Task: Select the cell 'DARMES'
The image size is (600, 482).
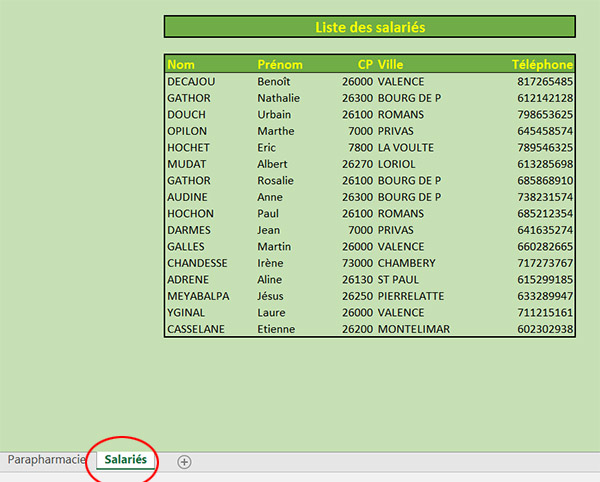Action: click(189, 230)
